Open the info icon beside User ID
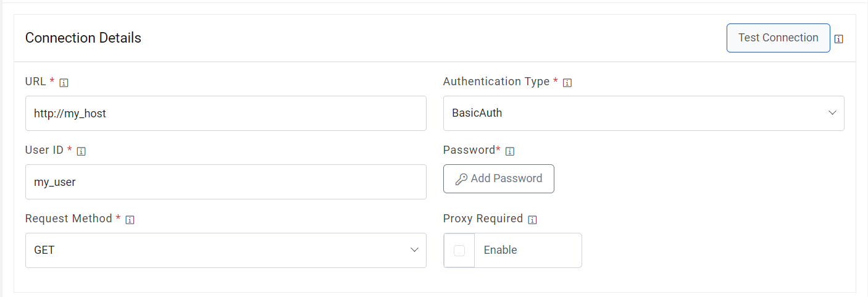This screenshot has width=868, height=297. click(x=81, y=151)
